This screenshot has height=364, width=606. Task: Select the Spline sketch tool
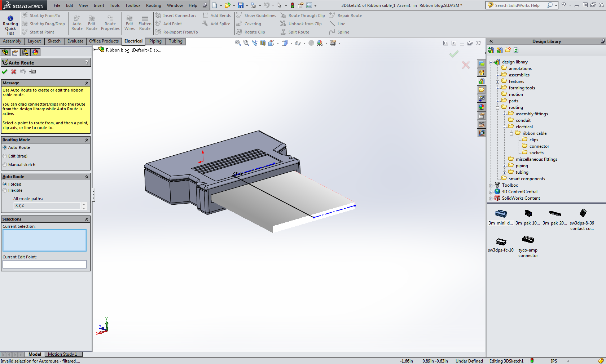pyautogui.click(x=339, y=32)
